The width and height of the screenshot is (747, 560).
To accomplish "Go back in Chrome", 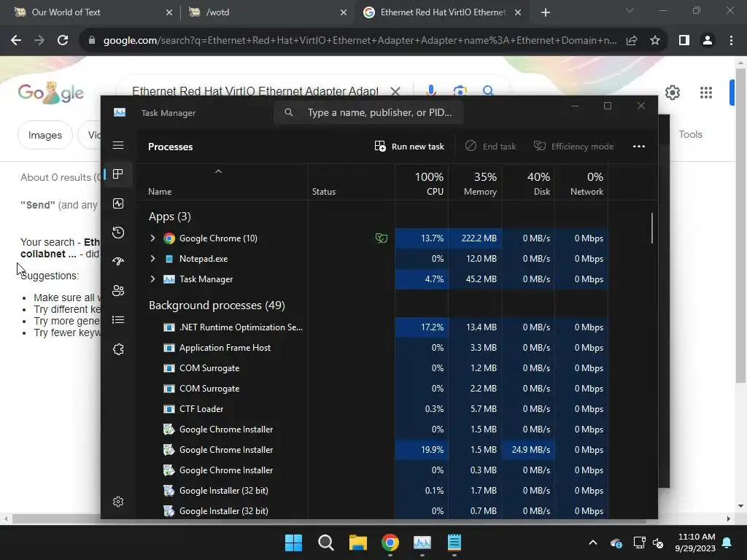I will tap(16, 41).
